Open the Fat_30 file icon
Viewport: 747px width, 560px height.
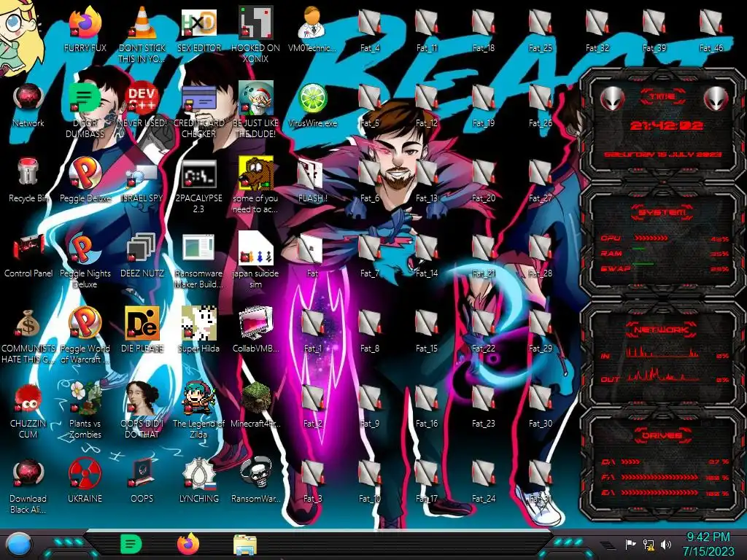[541, 398]
